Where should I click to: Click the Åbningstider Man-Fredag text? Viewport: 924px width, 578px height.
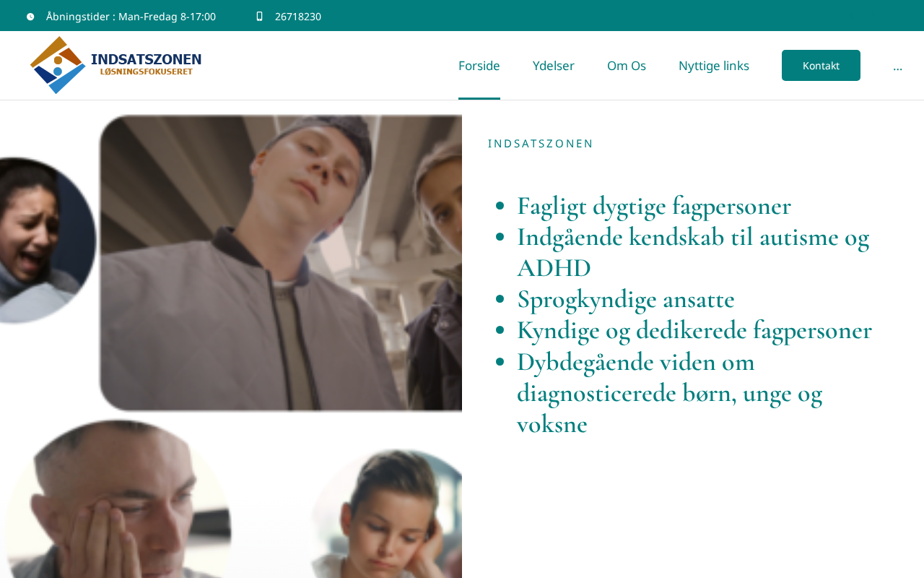(x=131, y=17)
